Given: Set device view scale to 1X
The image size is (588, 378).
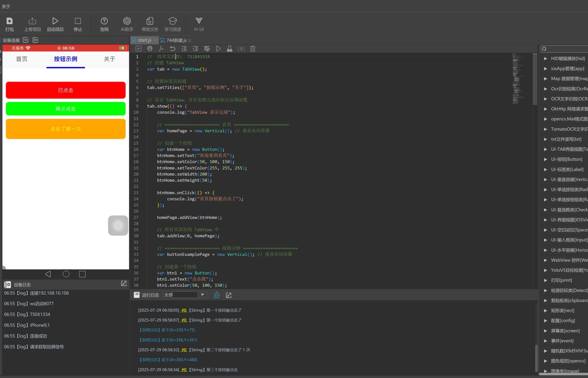Looking at the screenshot, I should (26, 40).
